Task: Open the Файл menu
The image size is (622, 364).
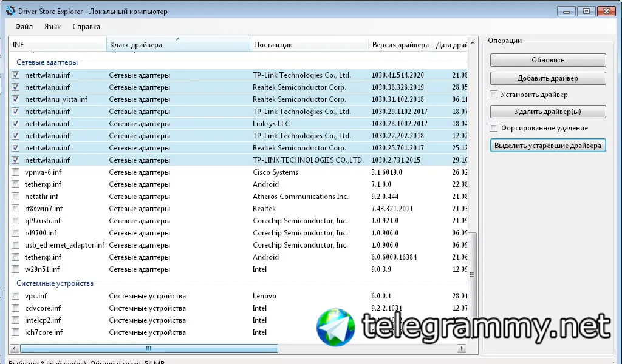Action: pos(24,27)
